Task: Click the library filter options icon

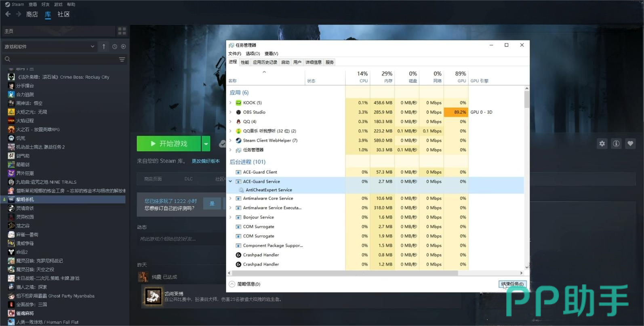Action: coord(122,59)
